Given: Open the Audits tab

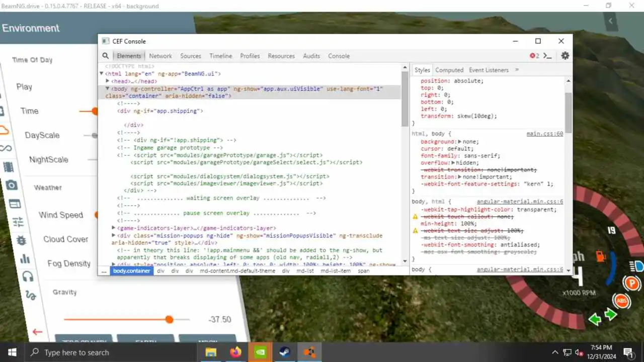Looking at the screenshot, I should (x=311, y=56).
